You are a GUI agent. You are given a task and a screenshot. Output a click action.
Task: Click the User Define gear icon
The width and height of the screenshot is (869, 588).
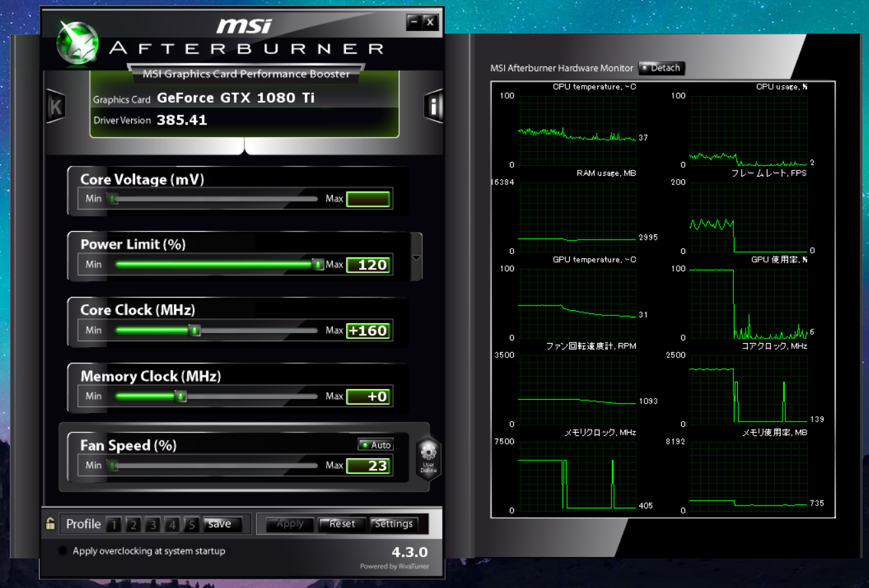click(428, 458)
